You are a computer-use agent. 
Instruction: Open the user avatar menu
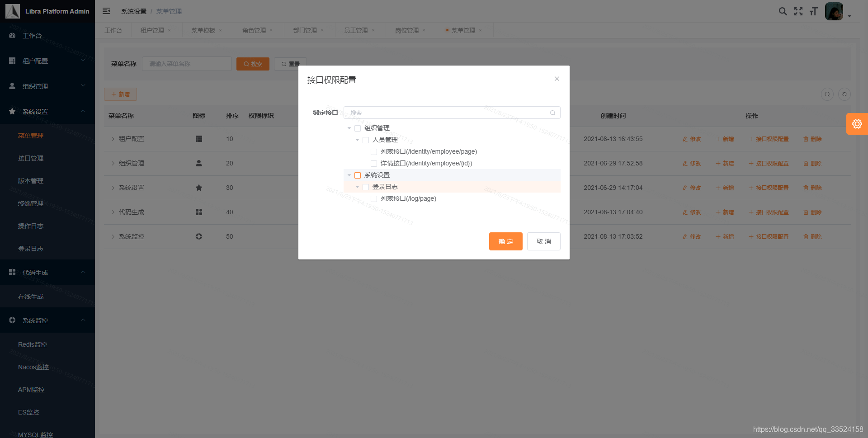[x=834, y=11]
